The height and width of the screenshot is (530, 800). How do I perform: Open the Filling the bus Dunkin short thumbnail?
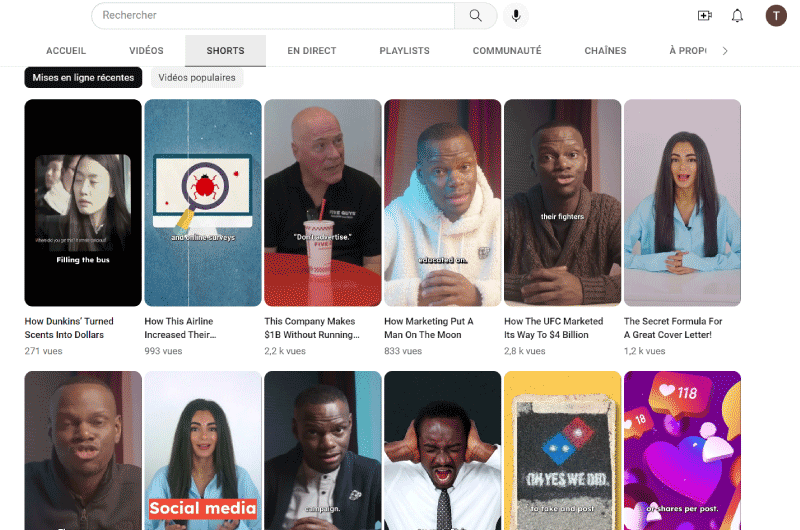tap(83, 203)
